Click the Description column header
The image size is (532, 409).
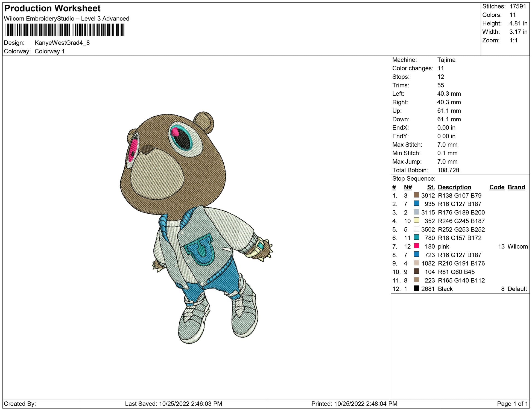tap(454, 187)
